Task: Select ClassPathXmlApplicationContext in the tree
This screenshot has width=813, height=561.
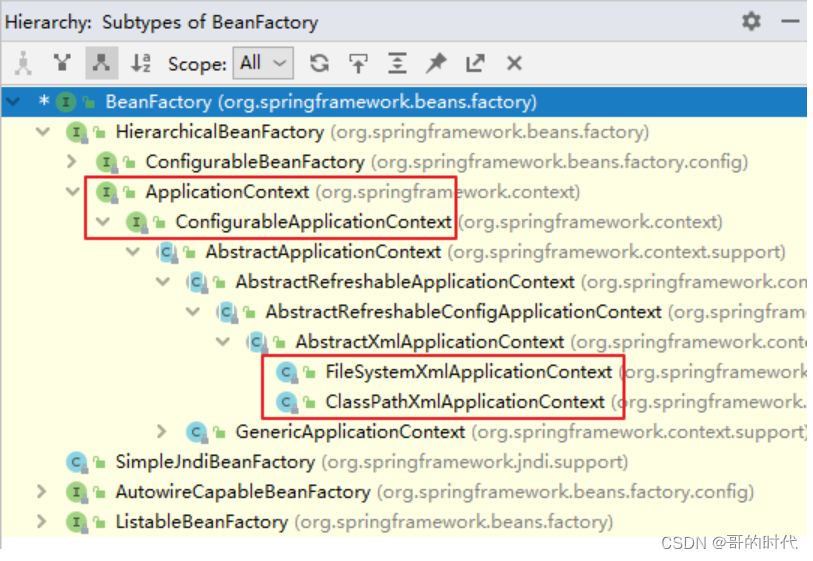Action: pyautogui.click(x=404, y=402)
